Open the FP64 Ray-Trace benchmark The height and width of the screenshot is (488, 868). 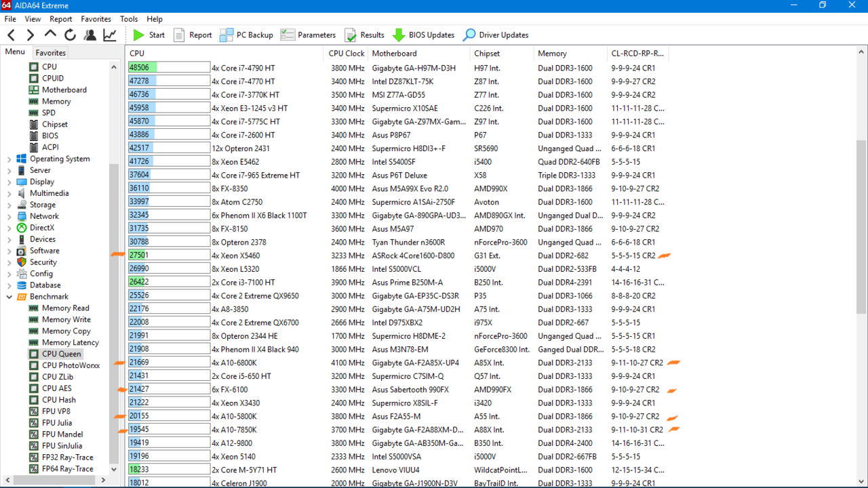coord(68,469)
